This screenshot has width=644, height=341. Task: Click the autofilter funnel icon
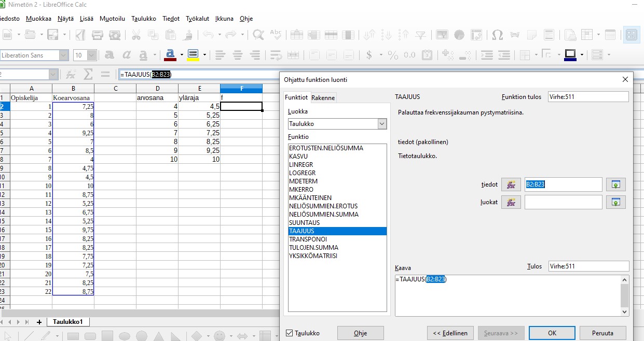[x=421, y=35]
